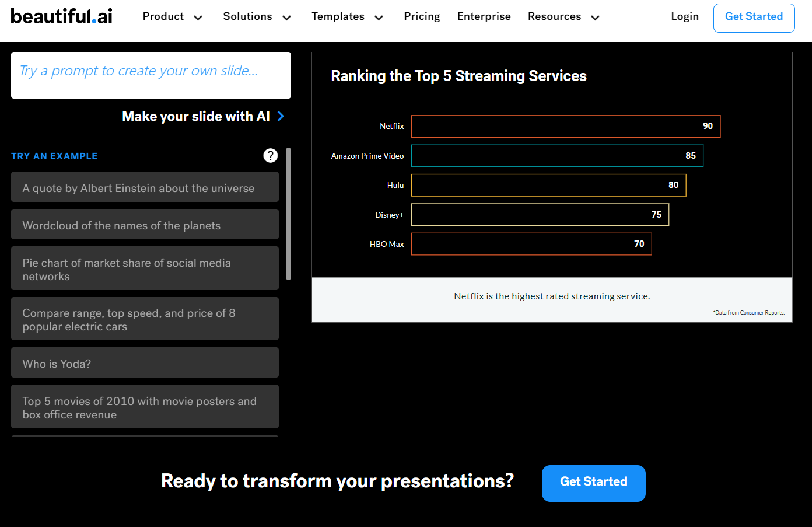The image size is (812, 527).
Task: Select the Top 5 movies of 2010 example
Action: tap(145, 407)
